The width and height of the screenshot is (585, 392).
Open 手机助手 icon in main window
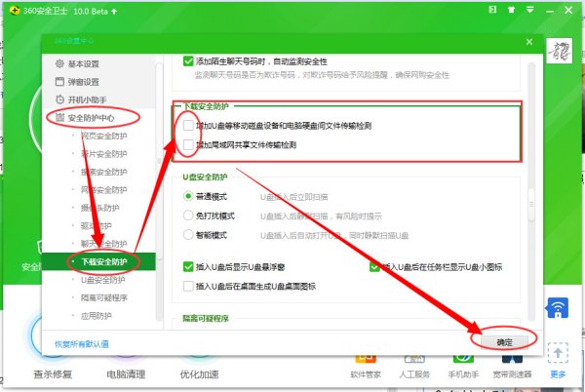click(463, 359)
